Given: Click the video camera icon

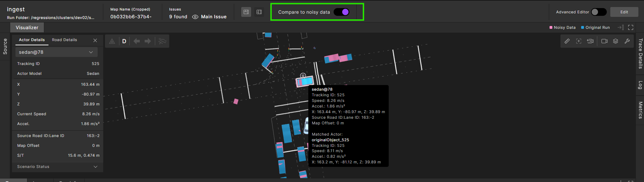Looking at the screenshot, I should click(x=604, y=41).
